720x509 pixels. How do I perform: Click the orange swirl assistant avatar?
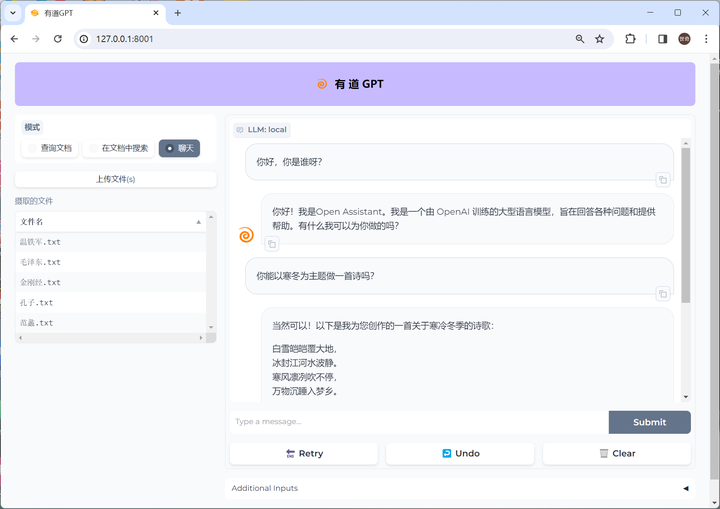pos(246,235)
